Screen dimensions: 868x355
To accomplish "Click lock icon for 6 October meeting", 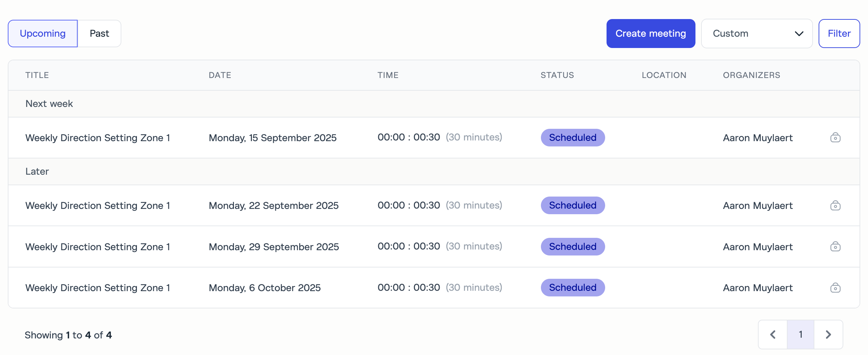I will (x=835, y=288).
